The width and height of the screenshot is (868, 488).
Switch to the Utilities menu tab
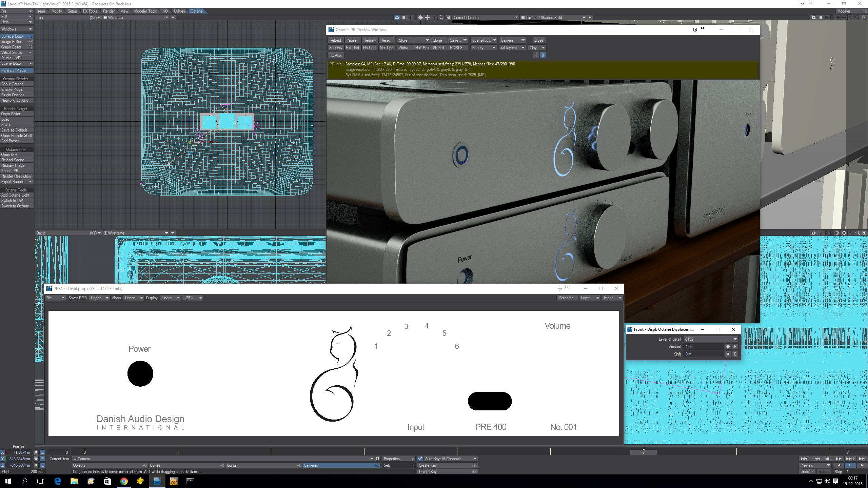pos(179,11)
